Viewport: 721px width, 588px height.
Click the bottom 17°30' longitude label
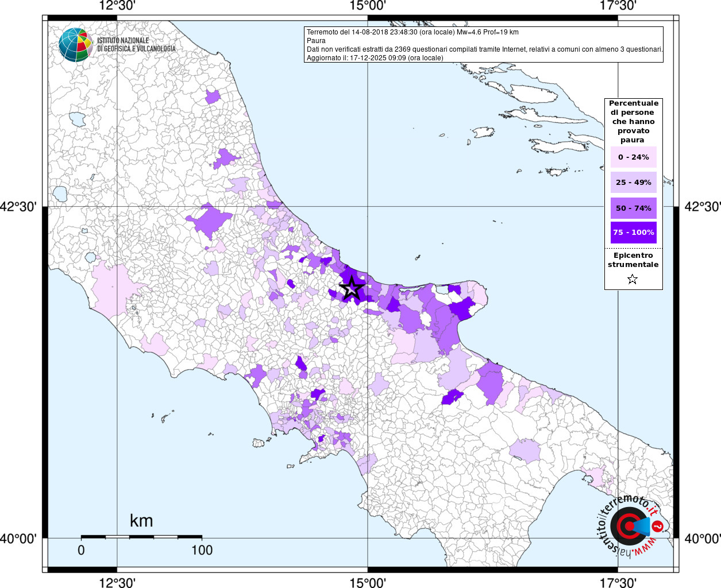pos(618,582)
